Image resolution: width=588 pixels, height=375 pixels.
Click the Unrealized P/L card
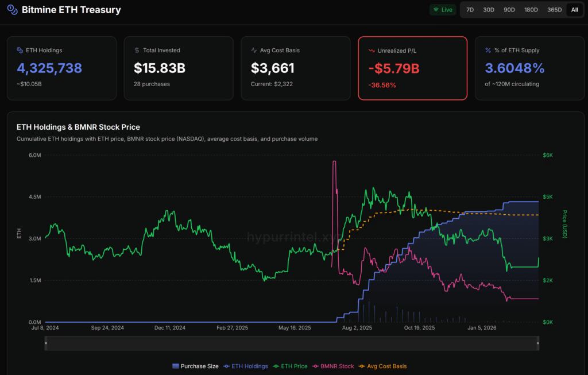click(412, 68)
